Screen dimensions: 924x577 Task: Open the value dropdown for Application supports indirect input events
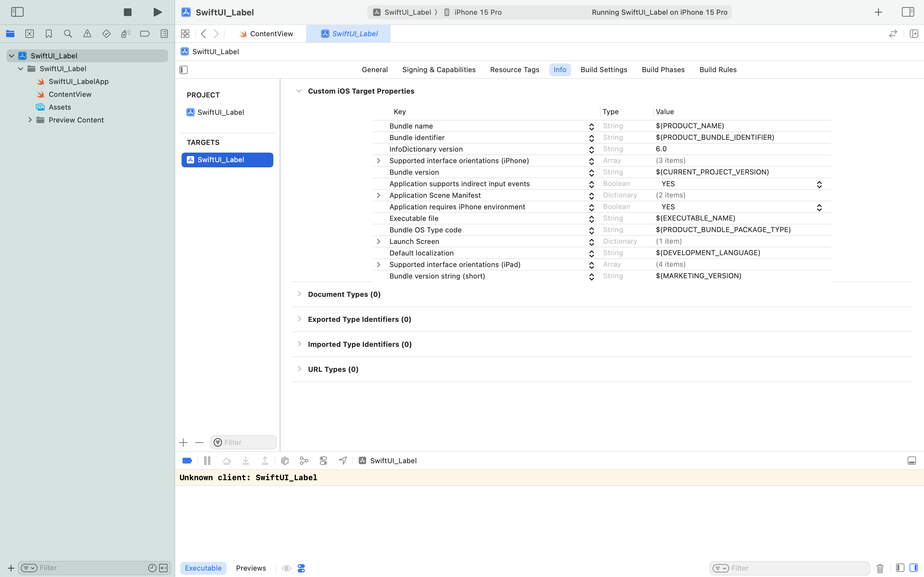point(819,184)
